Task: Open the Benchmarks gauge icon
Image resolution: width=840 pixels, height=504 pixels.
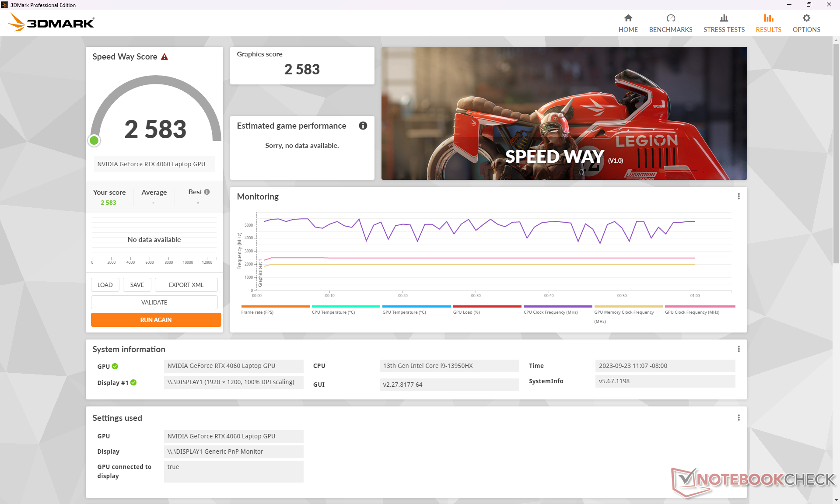Action: [x=670, y=18]
